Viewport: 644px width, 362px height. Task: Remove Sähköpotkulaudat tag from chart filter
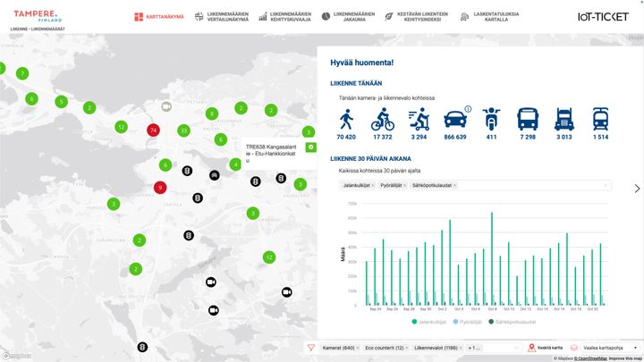pos(455,186)
